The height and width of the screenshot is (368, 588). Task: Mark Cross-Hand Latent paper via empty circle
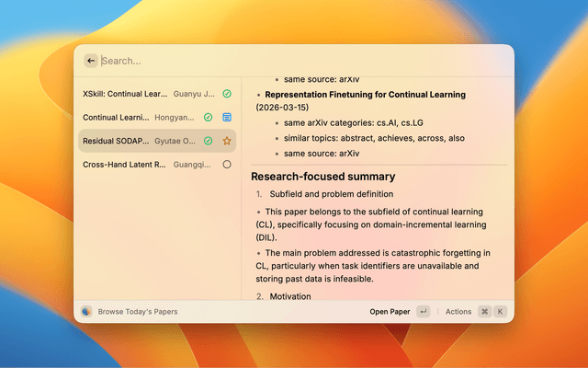[227, 165]
